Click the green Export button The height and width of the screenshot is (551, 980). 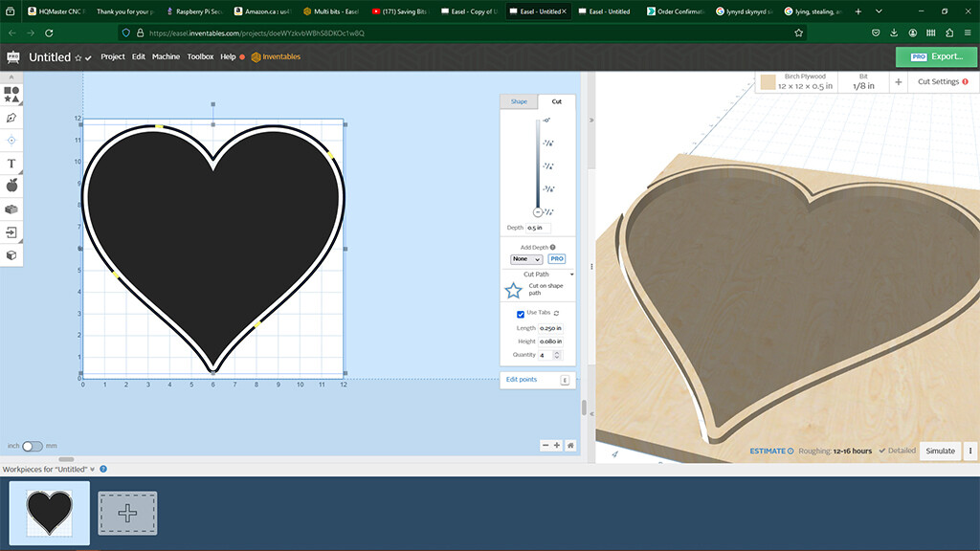936,56
